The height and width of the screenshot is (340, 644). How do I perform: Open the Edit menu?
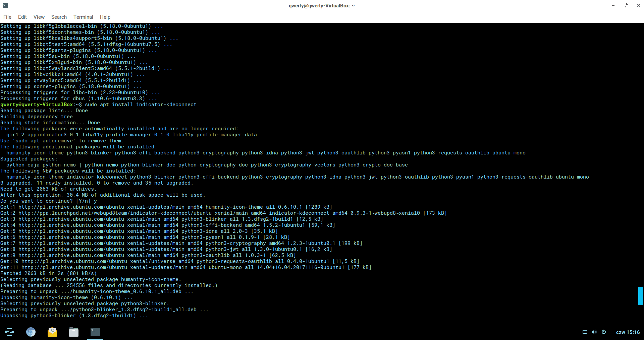pyautogui.click(x=22, y=17)
